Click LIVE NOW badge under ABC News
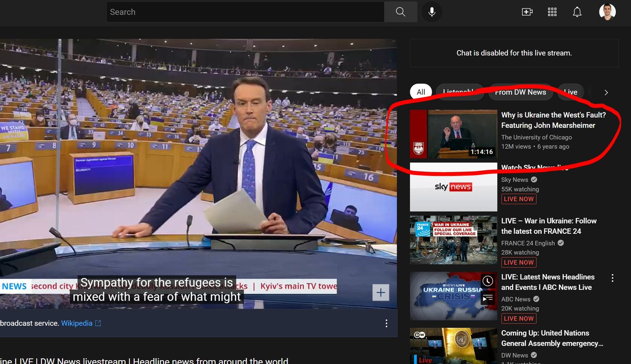Image resolution: width=631 pixels, height=364 pixels. pos(518,318)
